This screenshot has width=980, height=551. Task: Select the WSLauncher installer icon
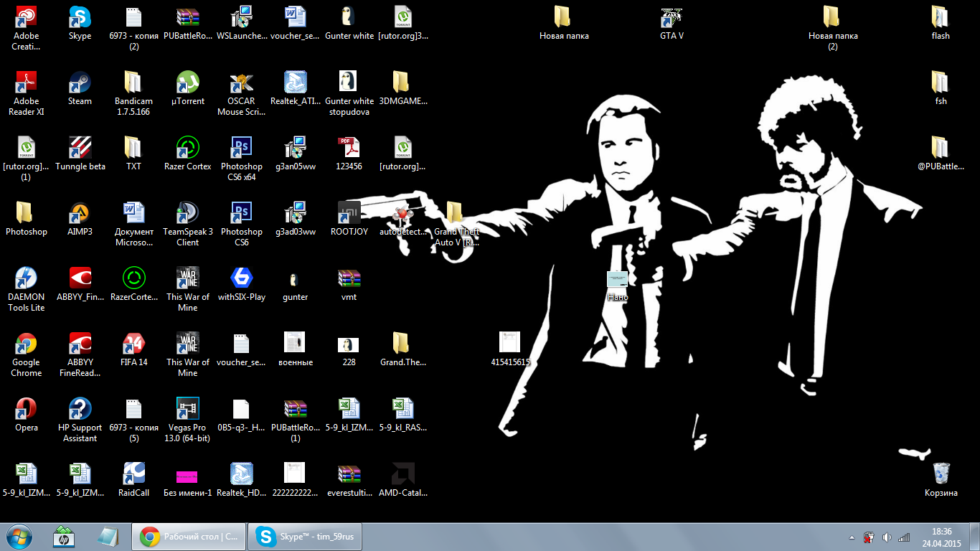pos(242,24)
